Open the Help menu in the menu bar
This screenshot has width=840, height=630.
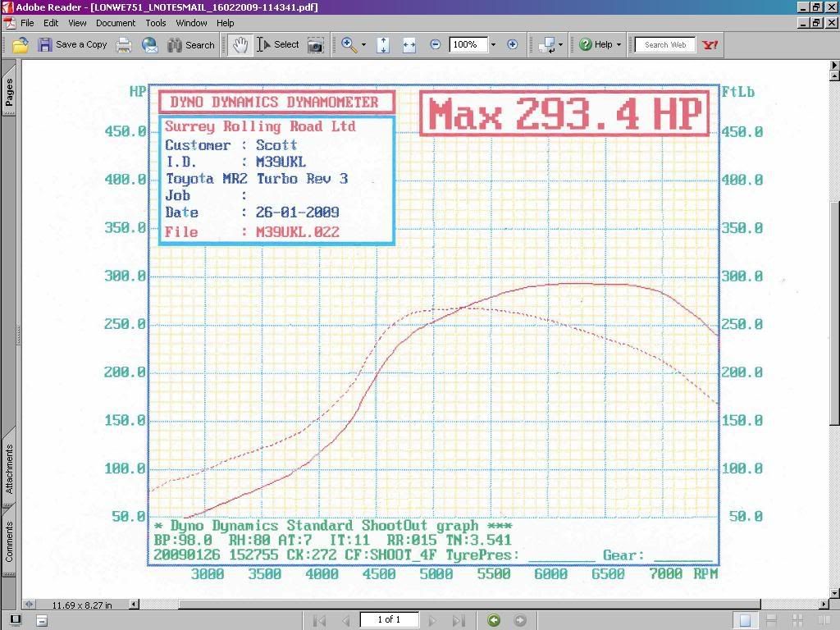(225, 23)
